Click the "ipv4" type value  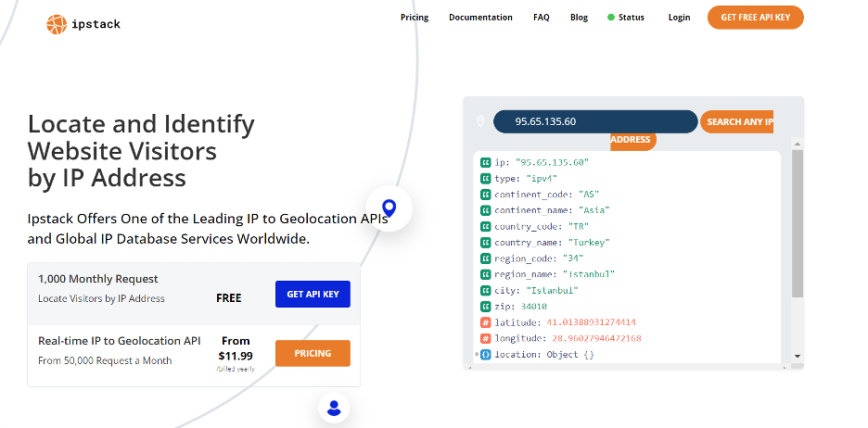point(542,179)
